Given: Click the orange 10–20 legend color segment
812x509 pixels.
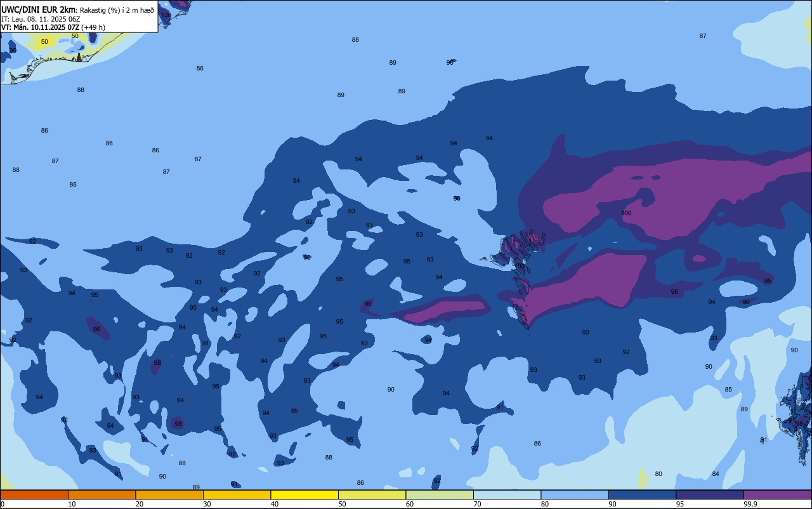Looking at the screenshot, I should coord(101,494).
